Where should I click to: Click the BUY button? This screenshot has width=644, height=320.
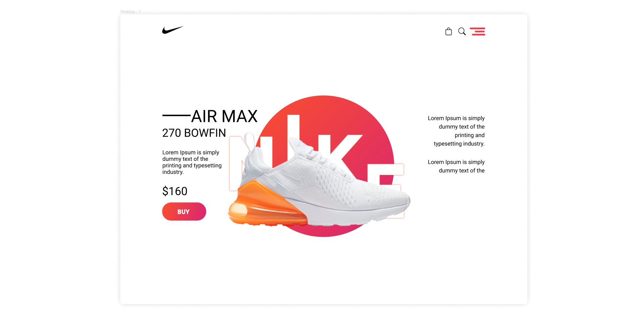[x=184, y=212]
